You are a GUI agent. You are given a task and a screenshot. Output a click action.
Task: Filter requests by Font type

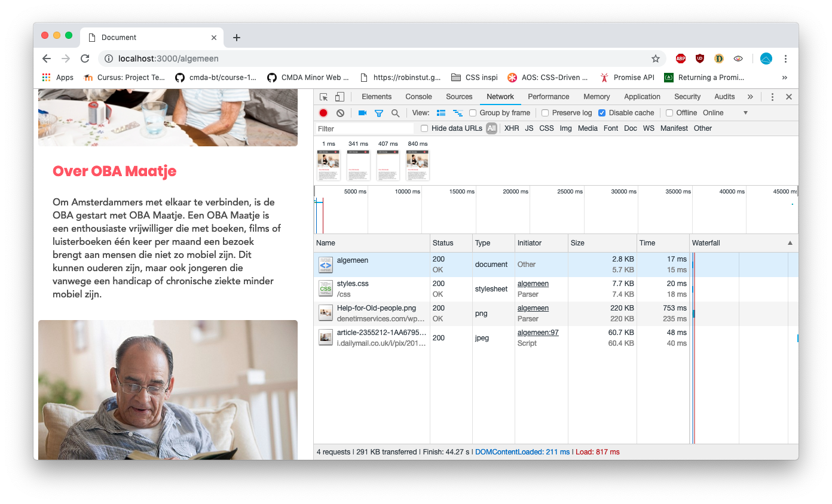pos(611,128)
